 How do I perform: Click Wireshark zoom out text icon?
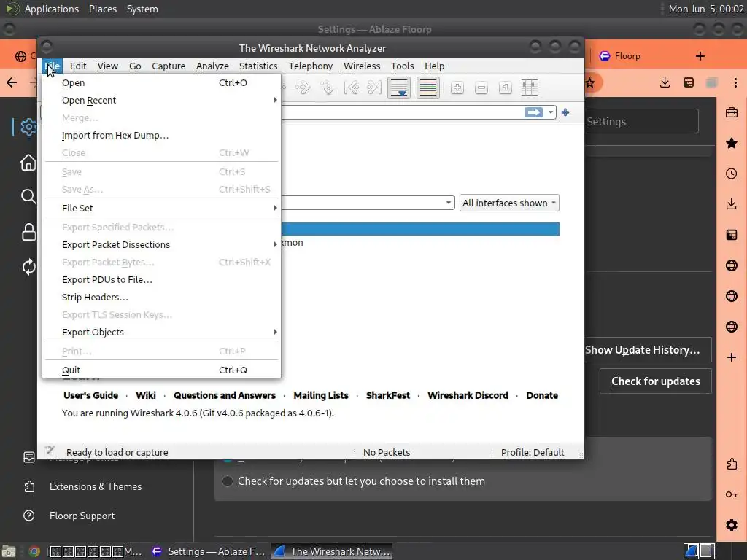tap(481, 87)
